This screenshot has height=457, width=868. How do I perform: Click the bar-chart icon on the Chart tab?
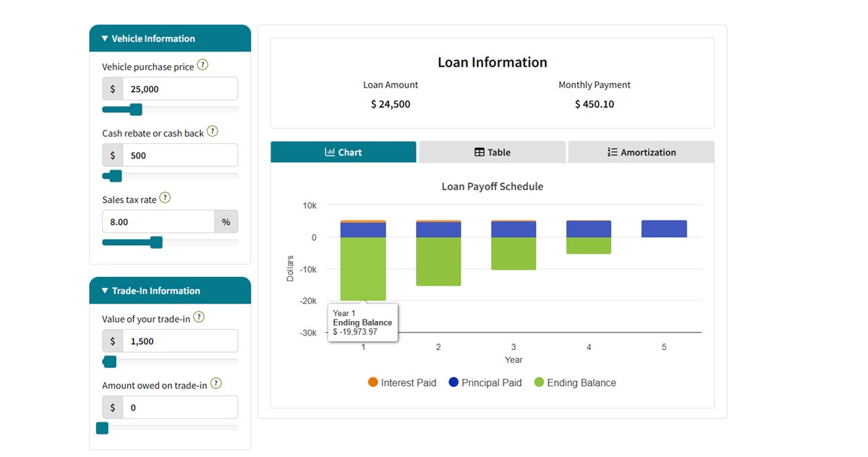click(330, 152)
